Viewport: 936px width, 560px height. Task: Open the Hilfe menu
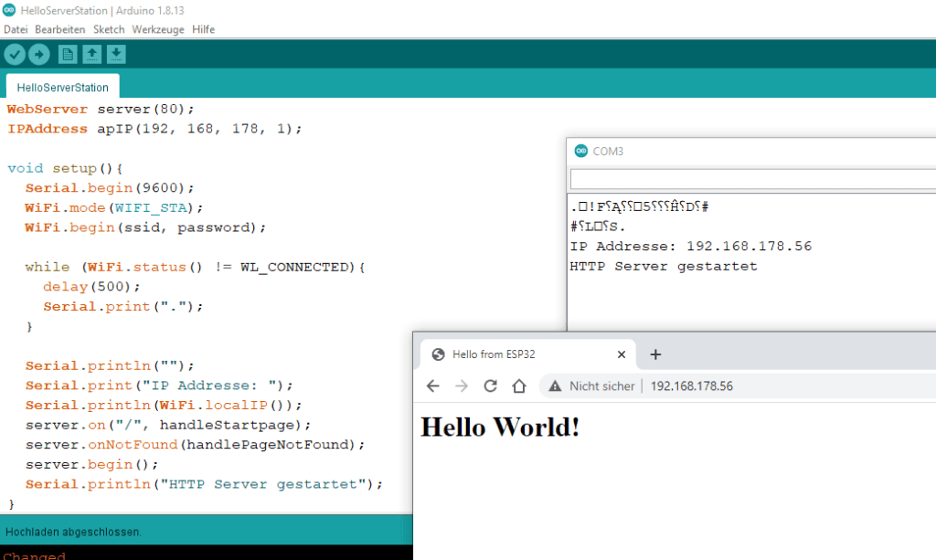pos(203,29)
